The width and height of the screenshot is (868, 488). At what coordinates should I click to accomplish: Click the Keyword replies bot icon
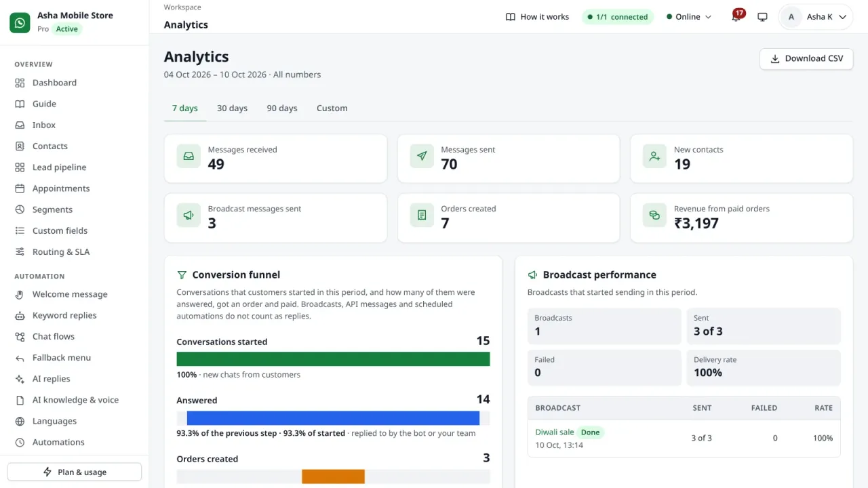20,315
